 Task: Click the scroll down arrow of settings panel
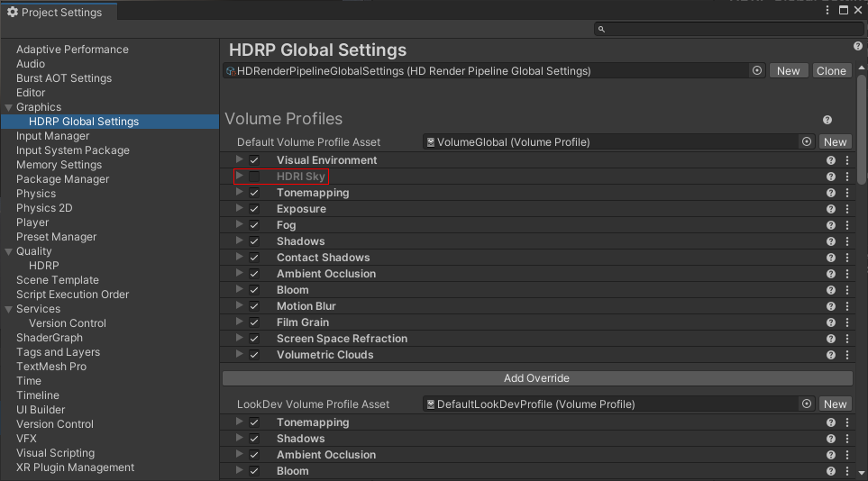(x=862, y=473)
